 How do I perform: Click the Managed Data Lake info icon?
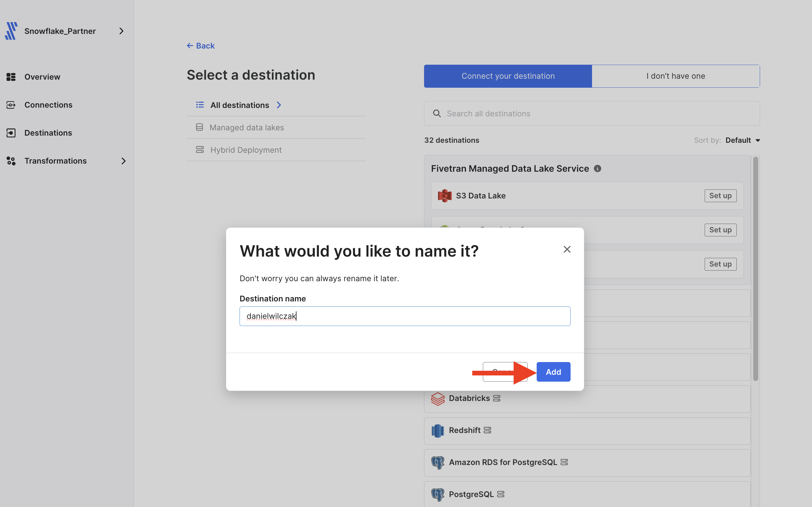597,168
